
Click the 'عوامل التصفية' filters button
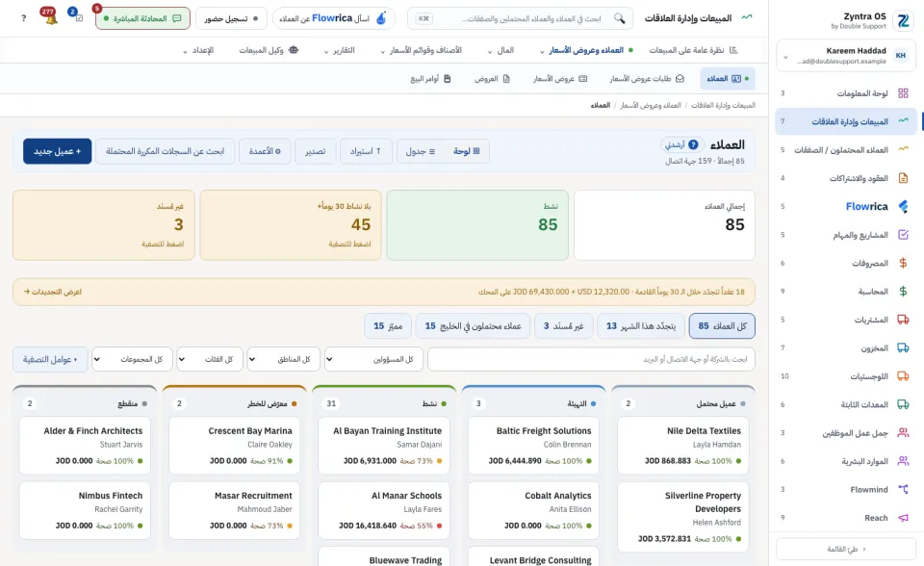click(x=50, y=359)
